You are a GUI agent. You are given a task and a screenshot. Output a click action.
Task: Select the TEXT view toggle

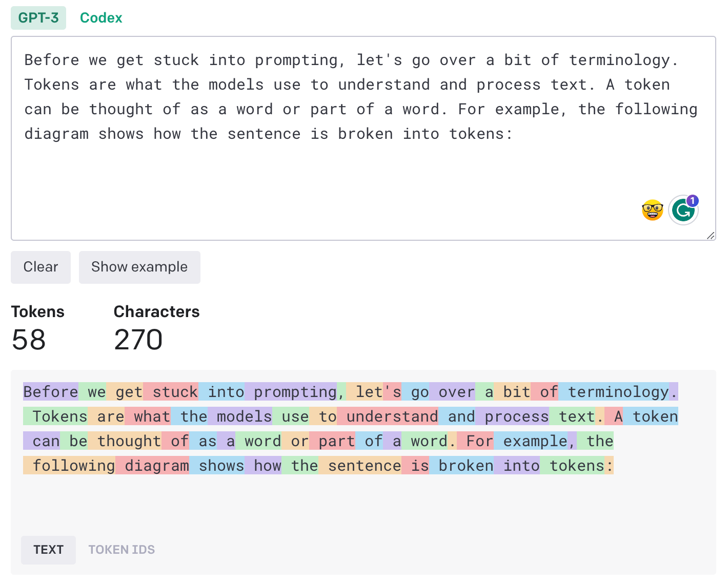tap(48, 549)
